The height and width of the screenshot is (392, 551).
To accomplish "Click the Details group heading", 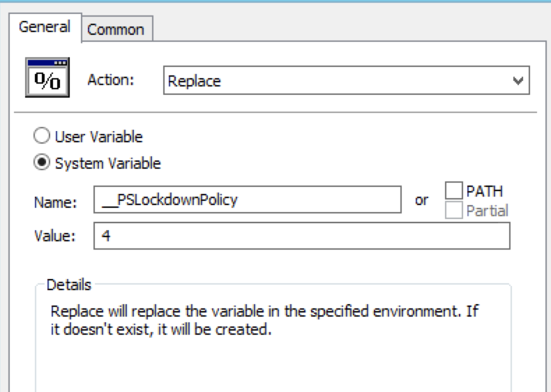I will click(x=68, y=285).
